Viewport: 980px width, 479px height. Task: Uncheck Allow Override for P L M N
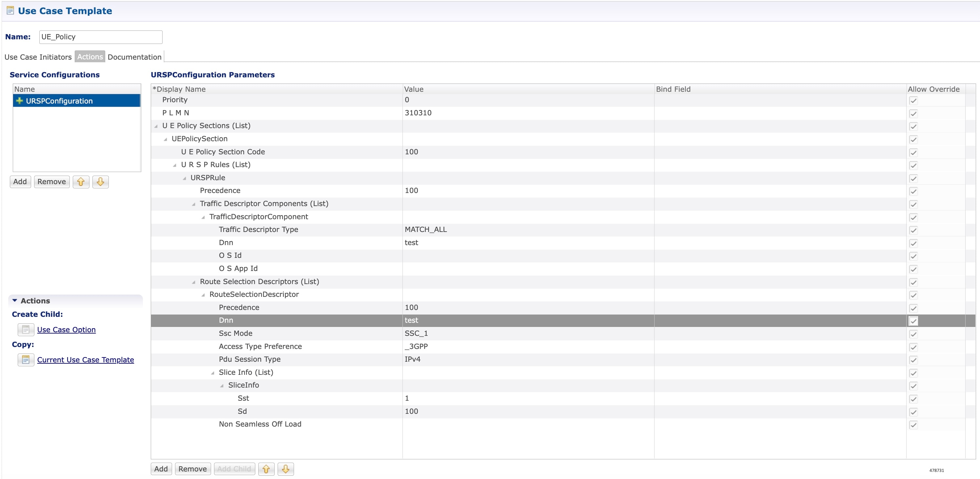coord(914,113)
